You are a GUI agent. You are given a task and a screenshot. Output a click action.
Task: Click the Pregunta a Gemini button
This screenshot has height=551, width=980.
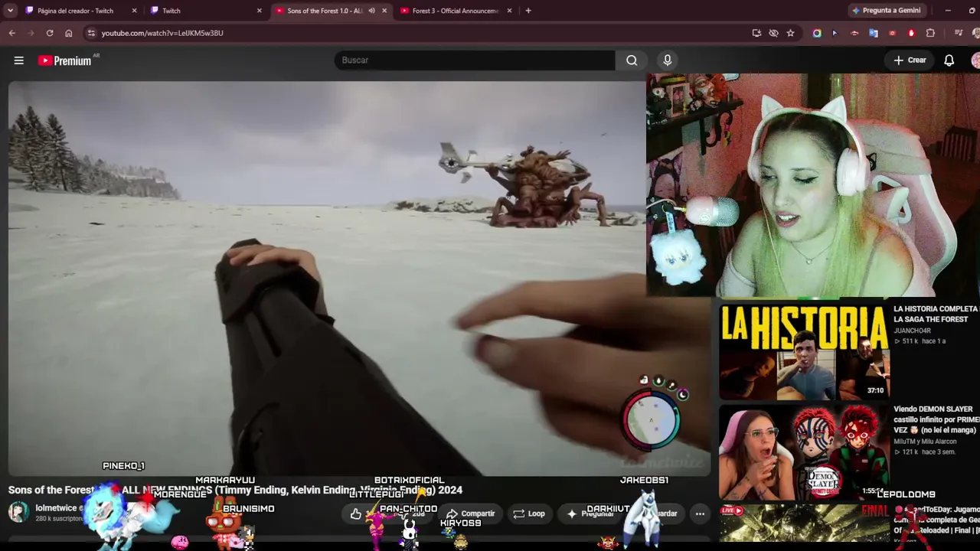[x=886, y=11]
